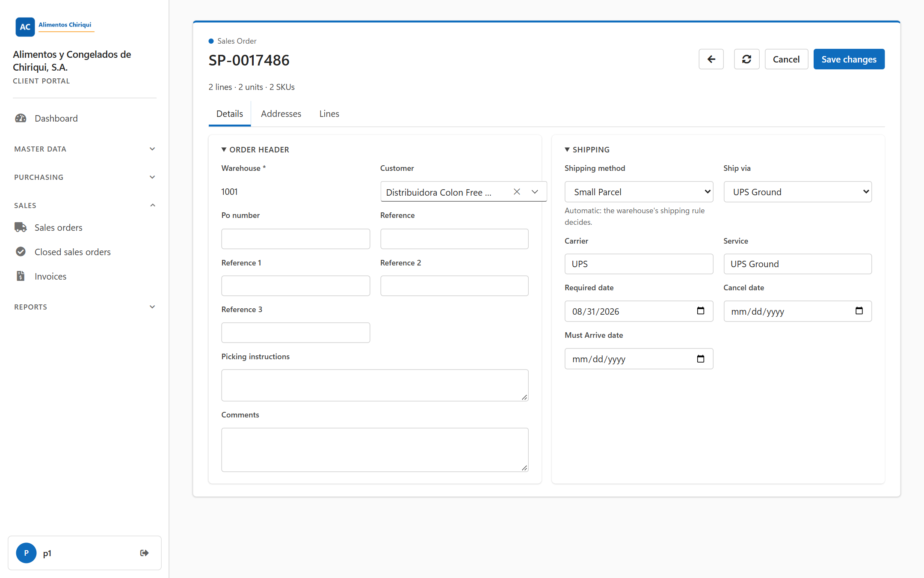
Task: Open the Shipping method dropdown
Action: click(x=639, y=192)
